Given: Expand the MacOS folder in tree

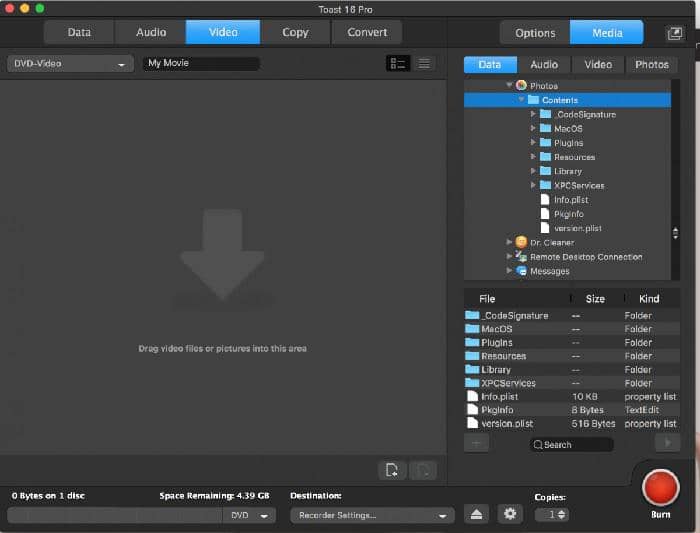Looking at the screenshot, I should [x=533, y=129].
